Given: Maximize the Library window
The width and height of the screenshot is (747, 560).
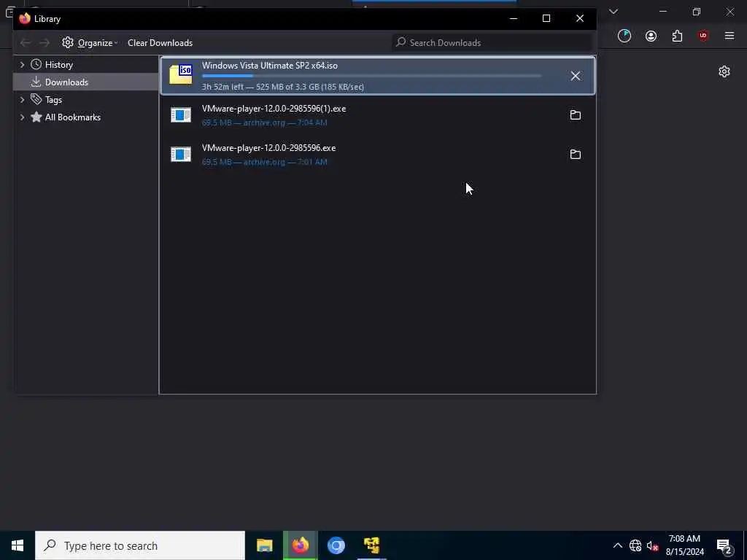Looking at the screenshot, I should click(546, 18).
